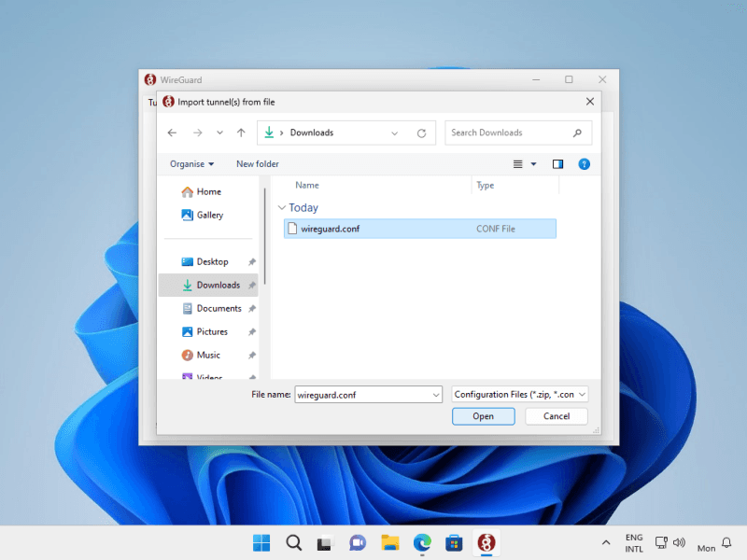
Task: Open the view layout options icon
Action: [x=518, y=164]
